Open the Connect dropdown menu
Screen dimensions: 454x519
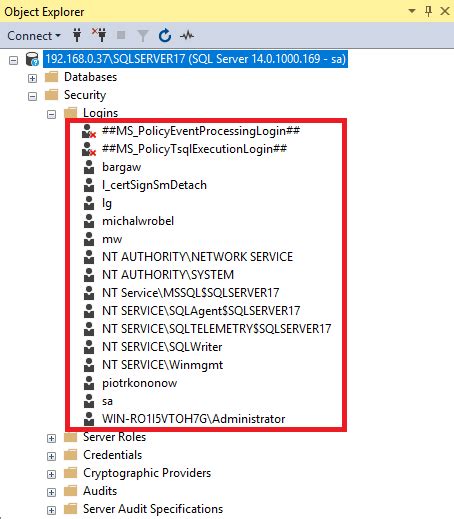point(34,36)
